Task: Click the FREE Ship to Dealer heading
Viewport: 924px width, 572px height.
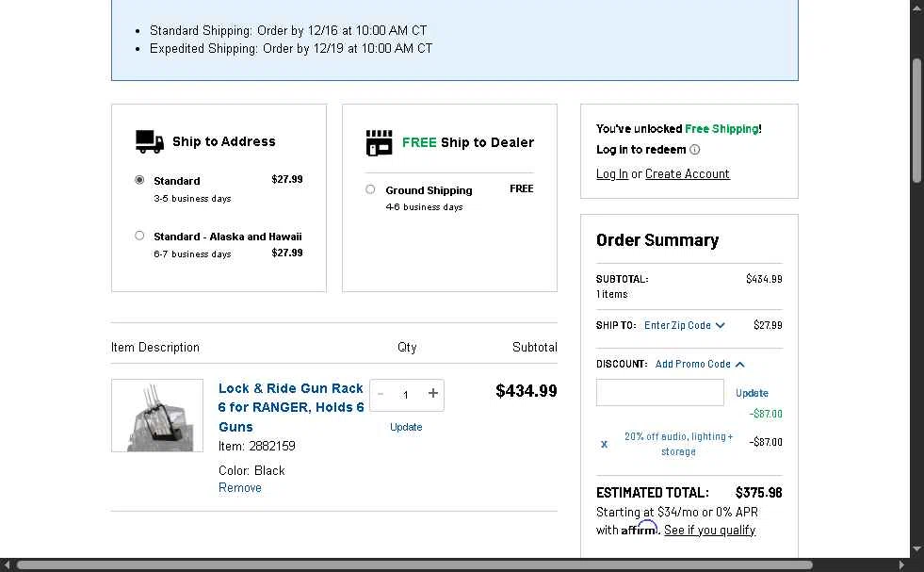Action: (468, 142)
